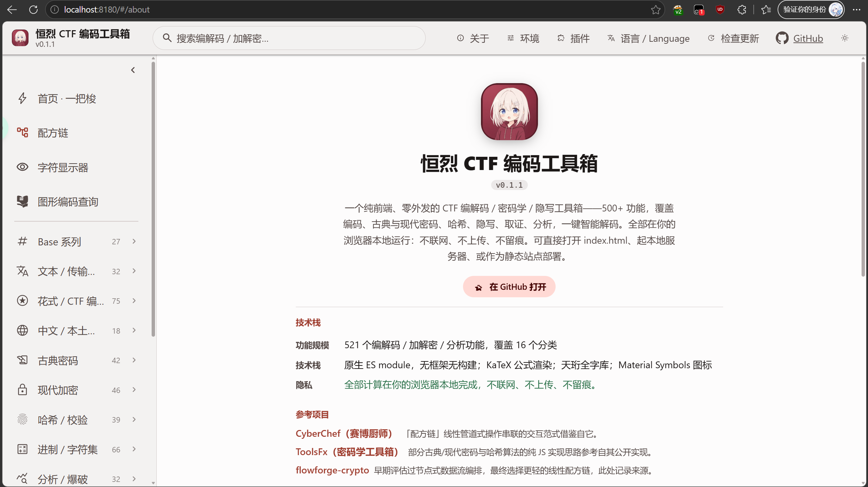Click the 隐私 row label

pos(304,385)
